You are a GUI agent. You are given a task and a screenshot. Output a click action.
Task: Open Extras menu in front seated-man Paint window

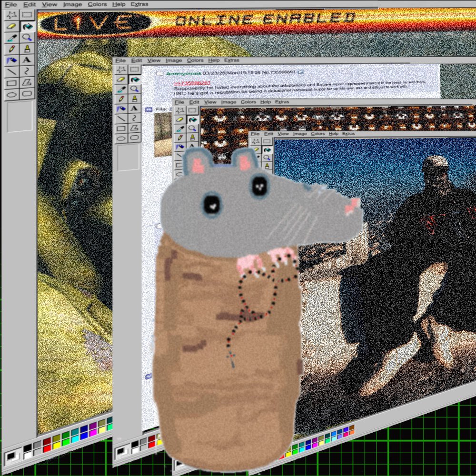coord(348,134)
